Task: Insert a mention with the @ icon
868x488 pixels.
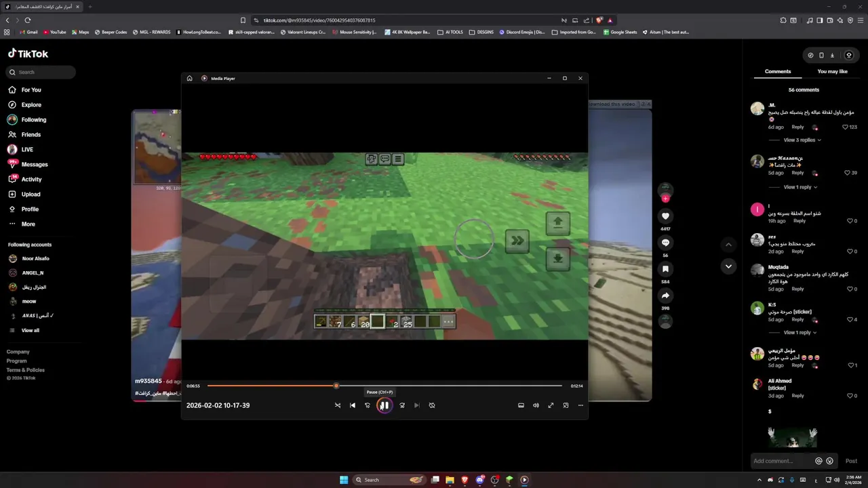Action: coord(818,461)
